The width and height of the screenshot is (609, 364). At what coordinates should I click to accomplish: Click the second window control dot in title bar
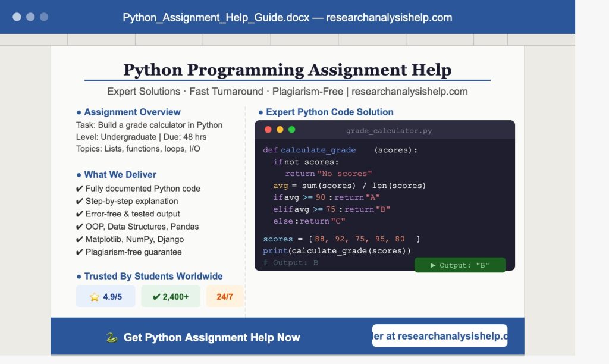(x=30, y=17)
